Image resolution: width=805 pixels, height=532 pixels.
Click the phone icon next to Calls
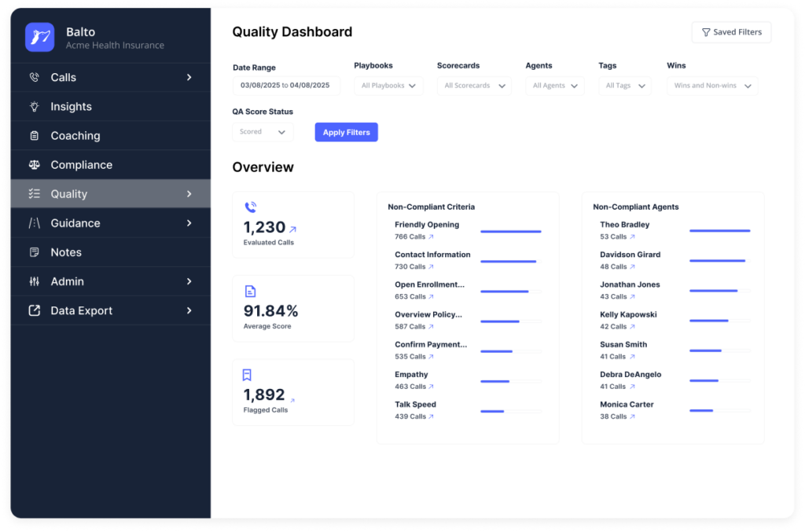34,77
